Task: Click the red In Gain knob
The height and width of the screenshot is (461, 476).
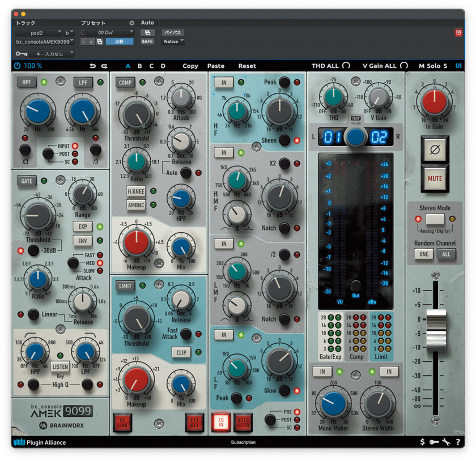Action: [x=435, y=103]
